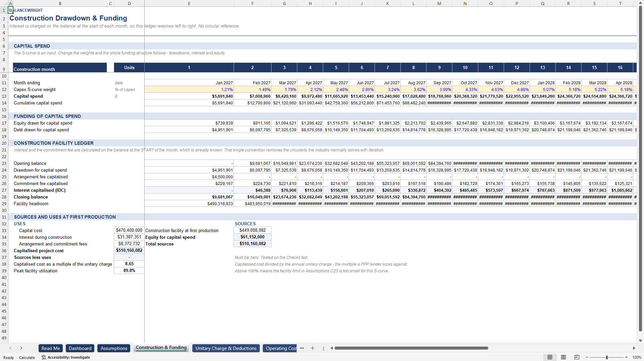The height and width of the screenshot is (361, 644).
Task: Add a new sheet with plus icon
Action: [x=312, y=348]
